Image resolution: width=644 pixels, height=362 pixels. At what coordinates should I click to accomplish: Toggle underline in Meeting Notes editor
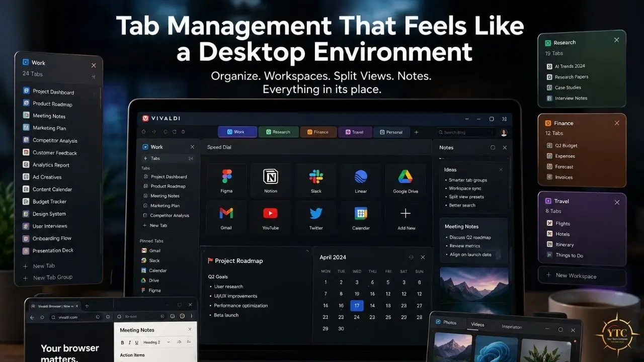coord(136,342)
